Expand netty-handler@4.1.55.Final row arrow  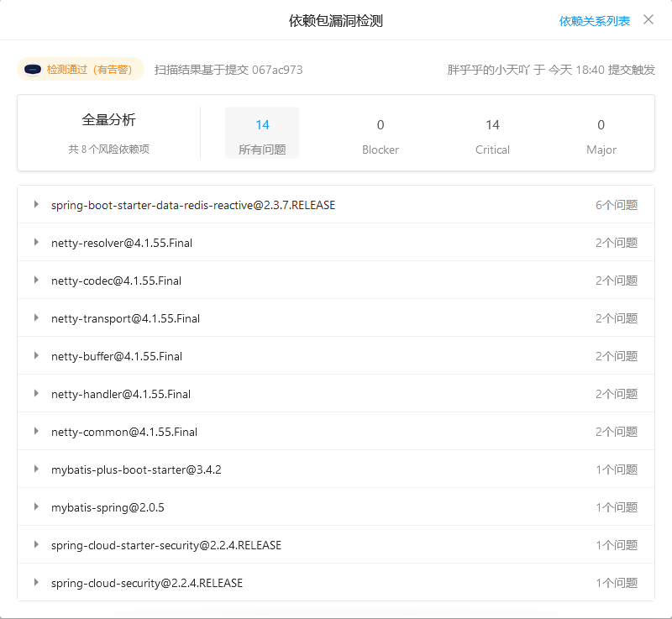[x=36, y=393]
